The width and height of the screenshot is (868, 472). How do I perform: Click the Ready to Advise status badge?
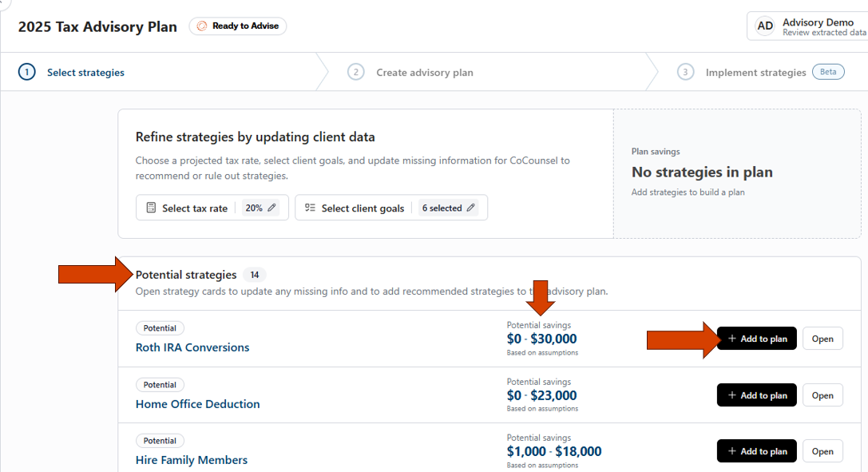click(237, 26)
